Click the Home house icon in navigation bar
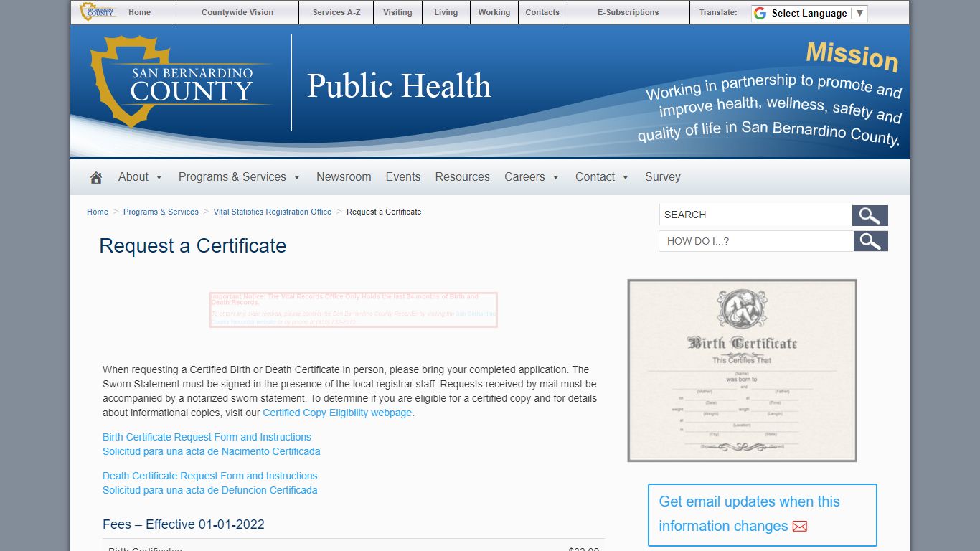980x551 pixels. pos(96,177)
